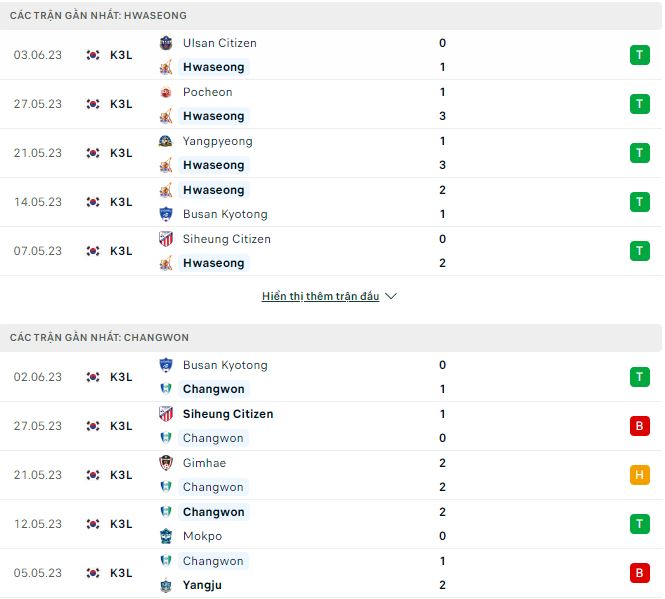Image resolution: width=665 pixels, height=599 pixels.
Task: Click the orange H badge for Gimhae match
Action: tap(639, 475)
